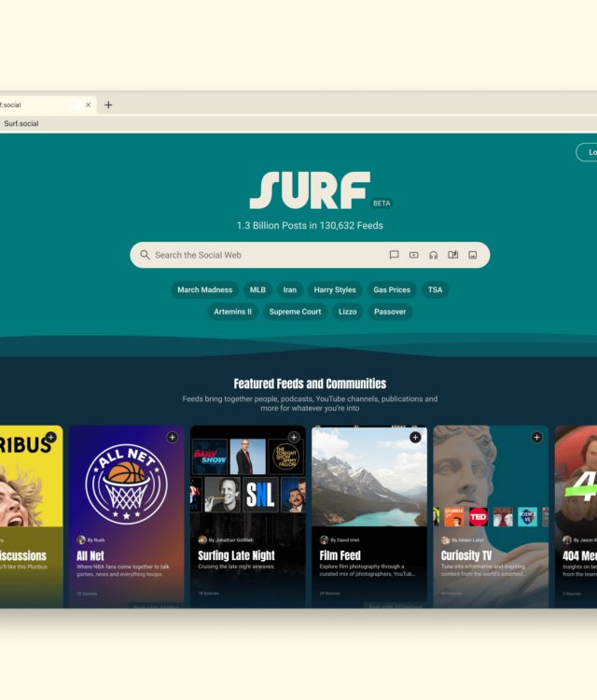Viewport: 597px width, 700px height.
Task: Select the Supreme Court topic chip
Action: point(295,312)
